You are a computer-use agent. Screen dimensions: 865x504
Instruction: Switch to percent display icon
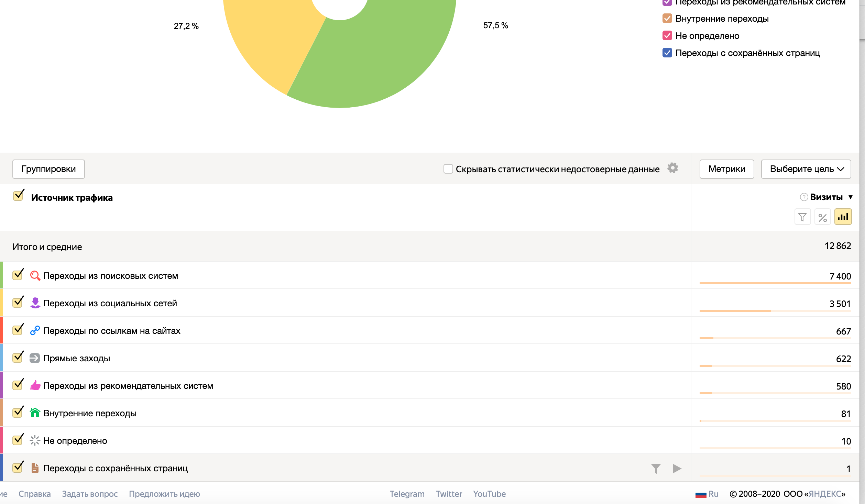coord(822,217)
